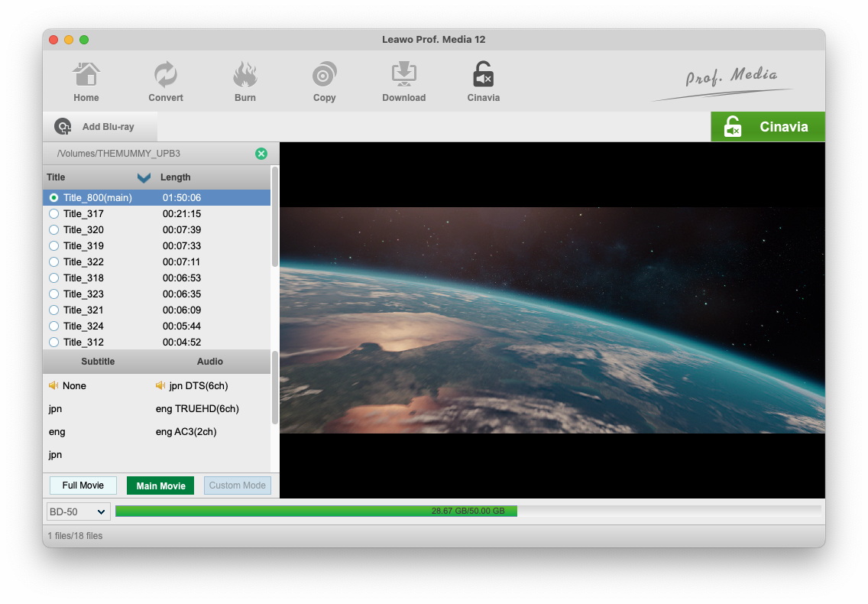Select the Title_317 radio button
Image resolution: width=868 pixels, height=604 pixels.
click(x=53, y=214)
